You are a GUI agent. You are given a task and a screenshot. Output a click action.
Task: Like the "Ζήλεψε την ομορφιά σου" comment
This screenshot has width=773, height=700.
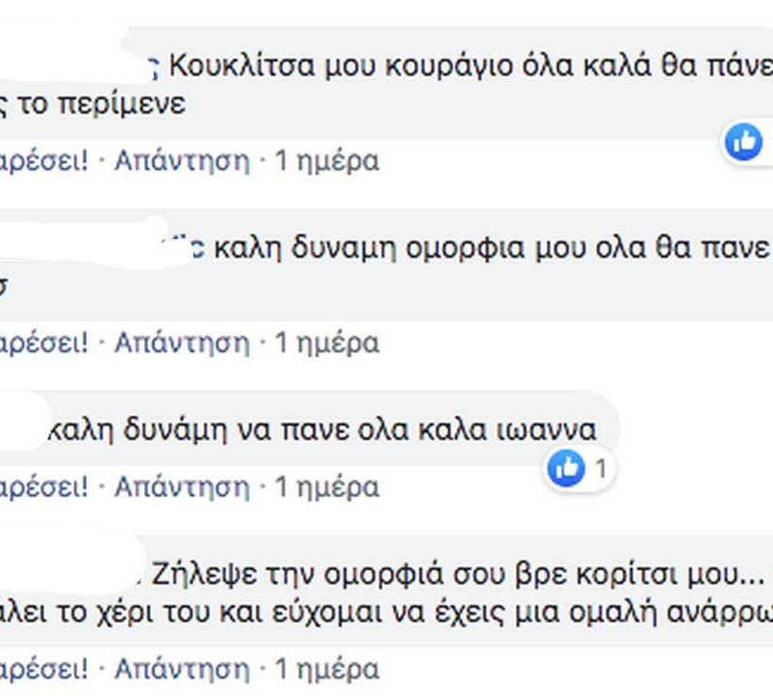click(43, 670)
